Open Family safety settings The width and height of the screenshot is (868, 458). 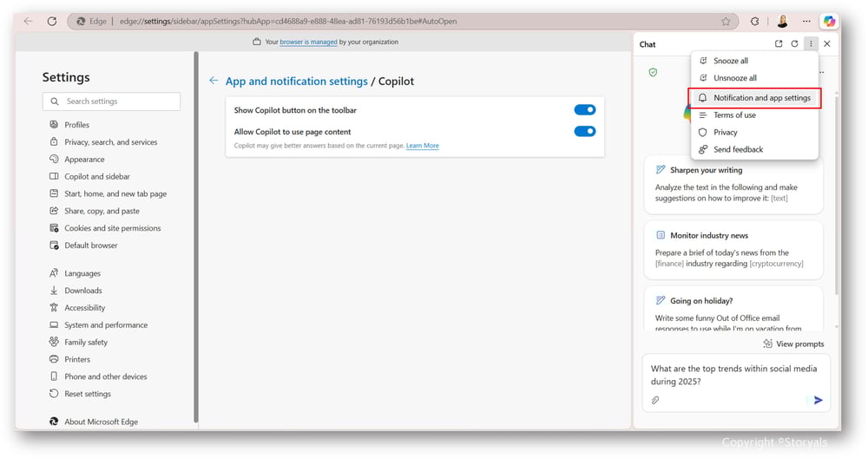coord(78,342)
